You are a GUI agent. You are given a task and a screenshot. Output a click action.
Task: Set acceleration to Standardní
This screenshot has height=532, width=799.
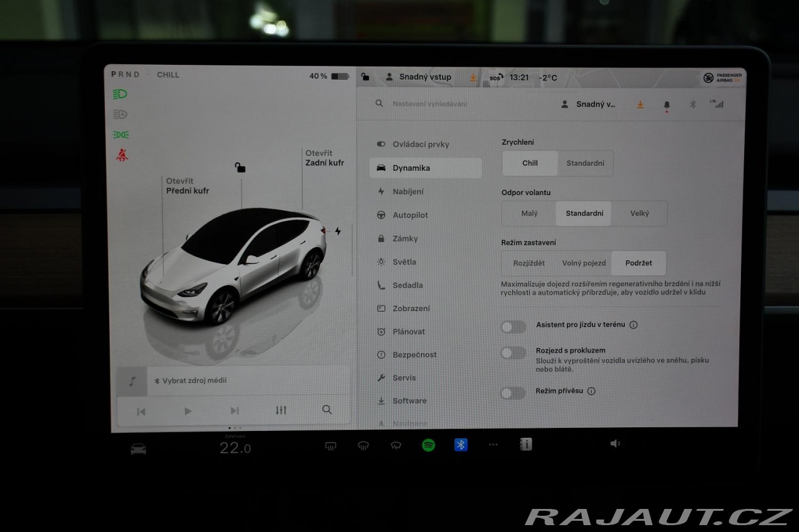[x=585, y=163]
